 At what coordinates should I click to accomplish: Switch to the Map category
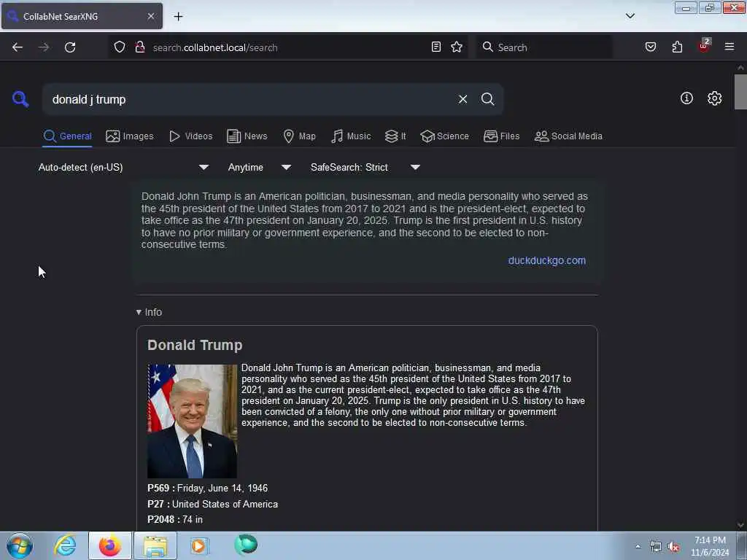click(300, 136)
